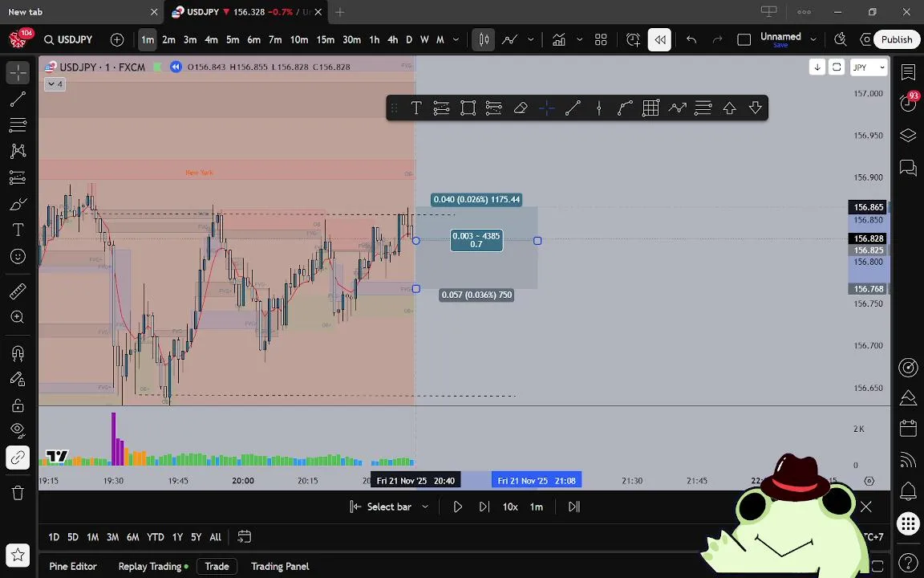Toggle hide all drawings eye icon
Viewport: 924px width, 578px height.
coord(18,431)
